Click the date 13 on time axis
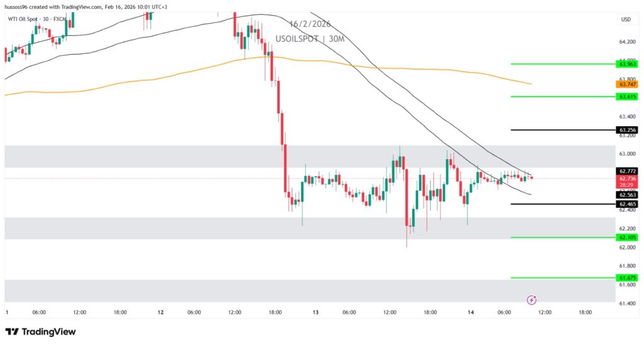Viewport: 644px width, 345px height. [316, 312]
